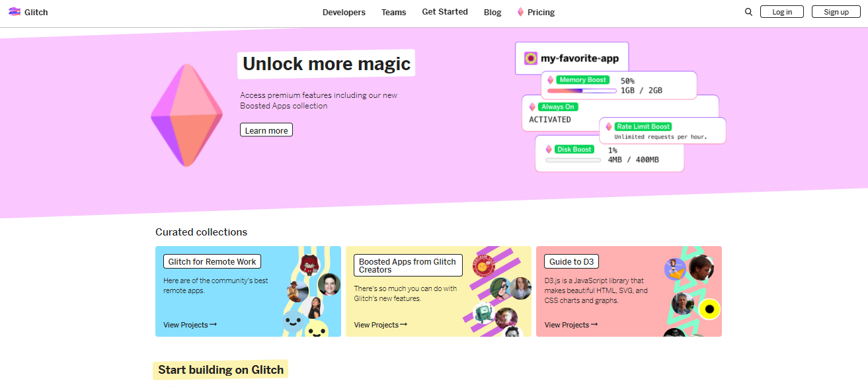Go to Get Started
The width and height of the screenshot is (868, 387).
coord(445,12)
